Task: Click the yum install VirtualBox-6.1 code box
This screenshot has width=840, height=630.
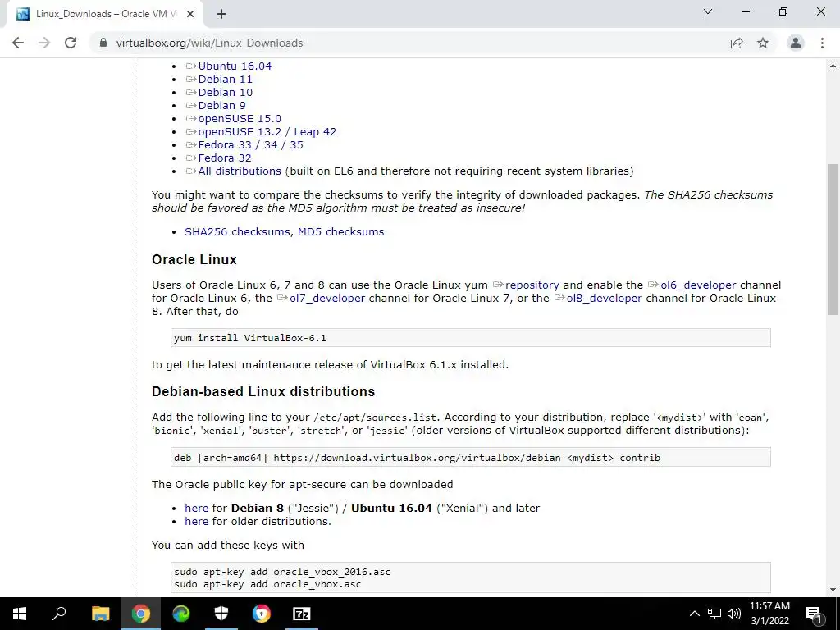Action: pos(470,338)
